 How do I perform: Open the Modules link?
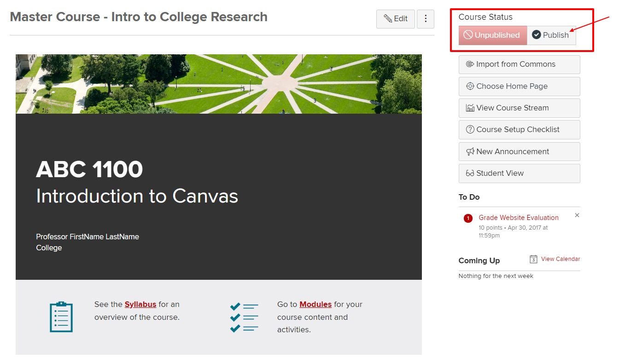click(315, 304)
